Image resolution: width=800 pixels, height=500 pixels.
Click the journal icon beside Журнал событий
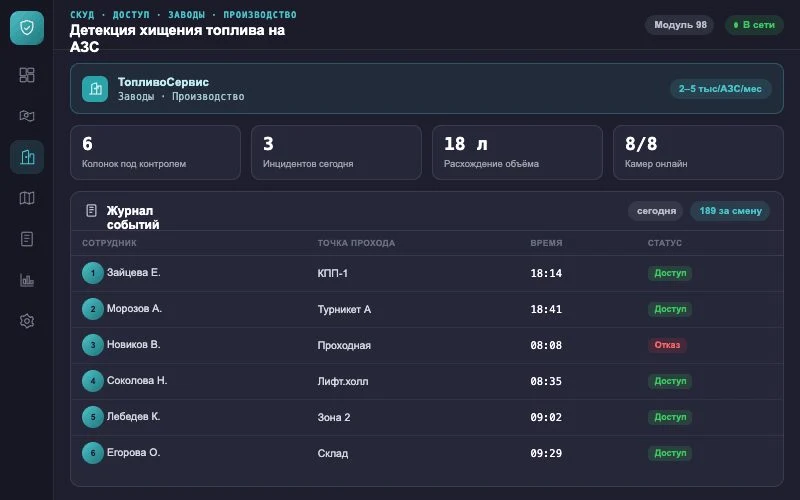tap(91, 210)
